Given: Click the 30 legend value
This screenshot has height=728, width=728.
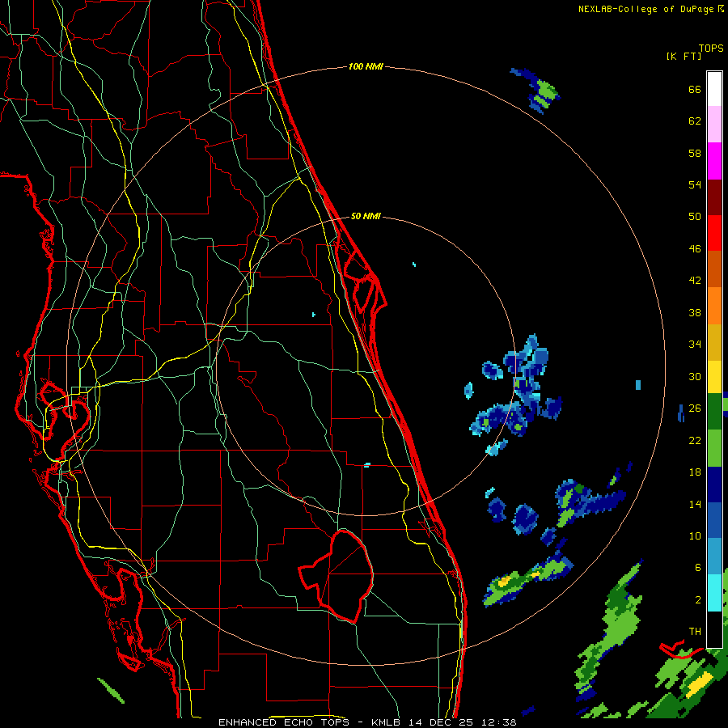Looking at the screenshot, I should tap(695, 376).
